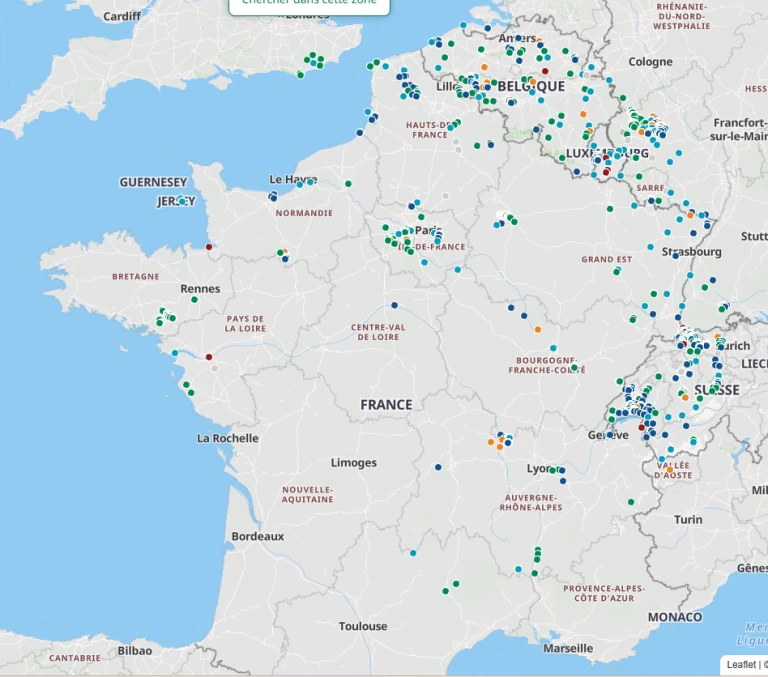768x677 pixels.
Task: Click the MONACO label
Action: 675,617
